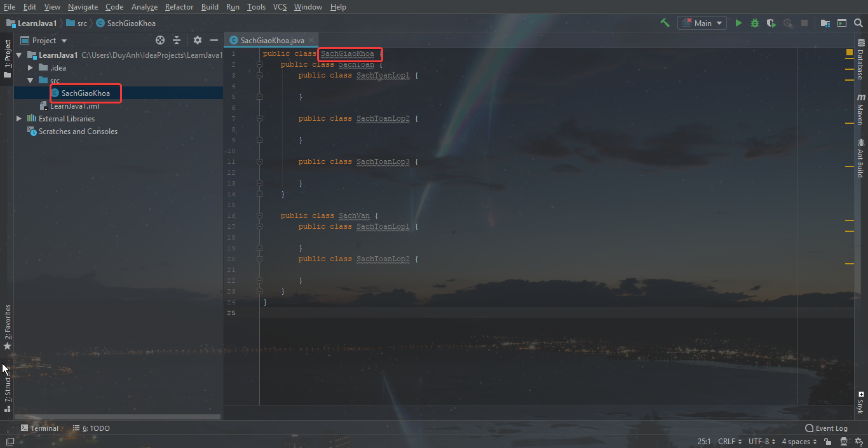Toggle tool window bars via bottom-left corner icon
The height and width of the screenshot is (448, 868).
coord(10,442)
